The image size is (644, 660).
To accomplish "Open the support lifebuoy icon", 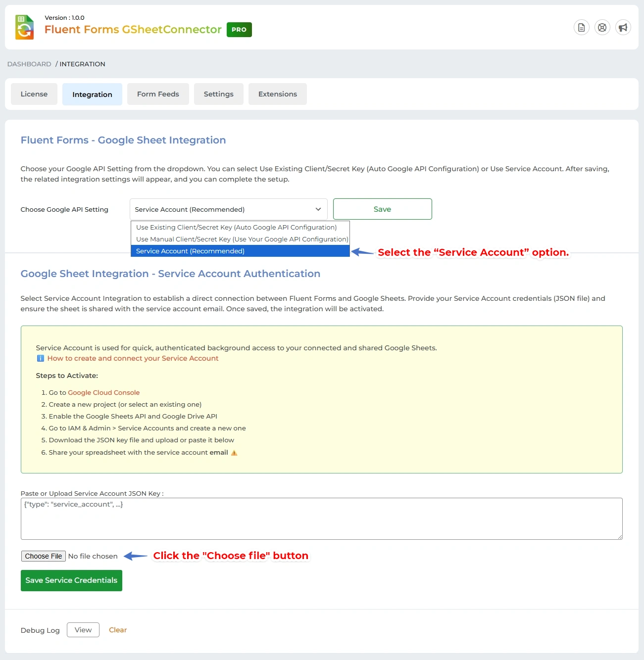I will [602, 28].
